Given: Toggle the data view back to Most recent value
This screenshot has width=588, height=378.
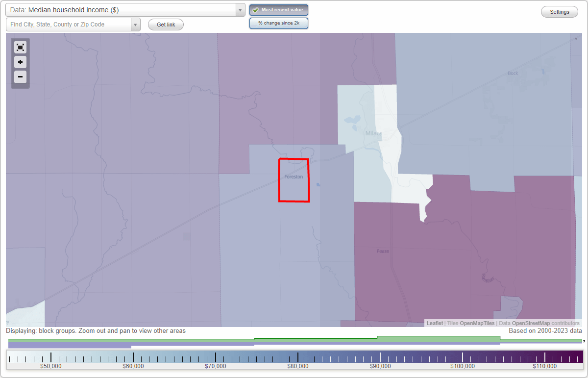Looking at the screenshot, I should (278, 10).
